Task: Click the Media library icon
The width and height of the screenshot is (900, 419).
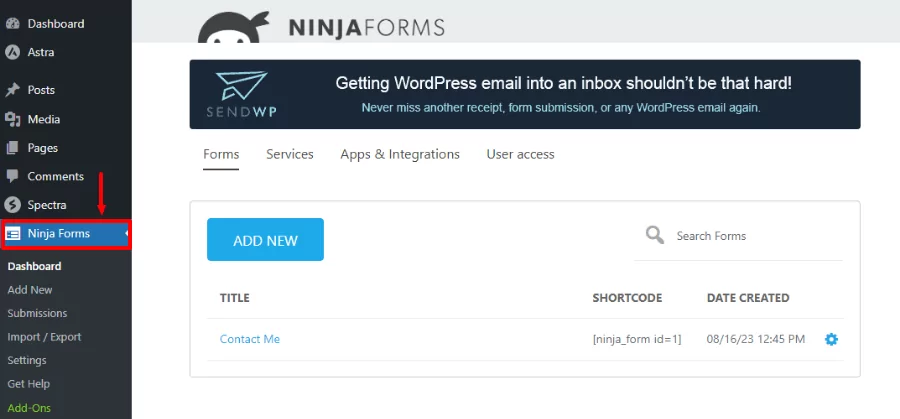Action: tap(13, 119)
